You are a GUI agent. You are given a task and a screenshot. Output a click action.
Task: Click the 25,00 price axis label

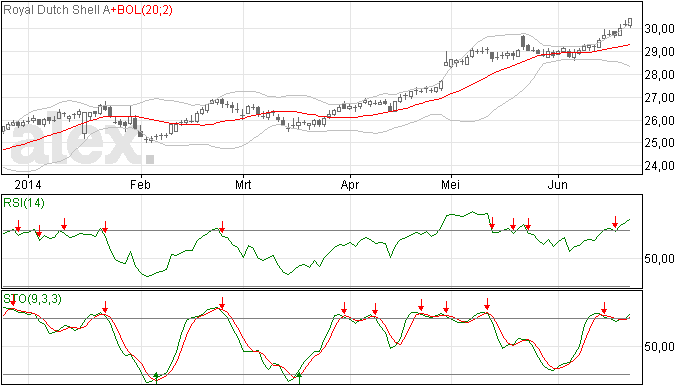click(x=660, y=143)
